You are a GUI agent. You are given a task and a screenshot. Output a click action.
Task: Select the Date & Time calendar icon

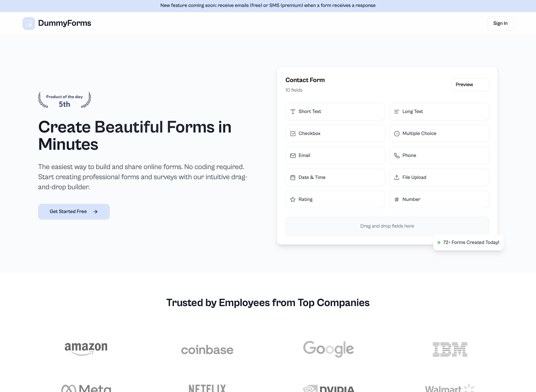coord(293,177)
